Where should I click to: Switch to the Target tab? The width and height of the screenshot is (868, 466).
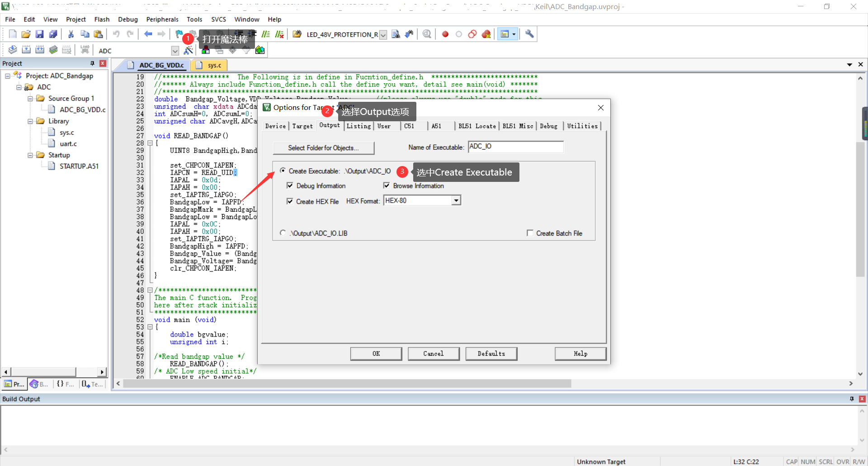click(x=302, y=126)
